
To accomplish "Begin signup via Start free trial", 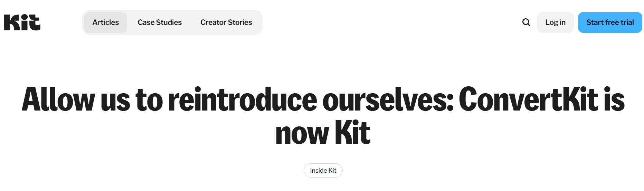I will pyautogui.click(x=610, y=22).
